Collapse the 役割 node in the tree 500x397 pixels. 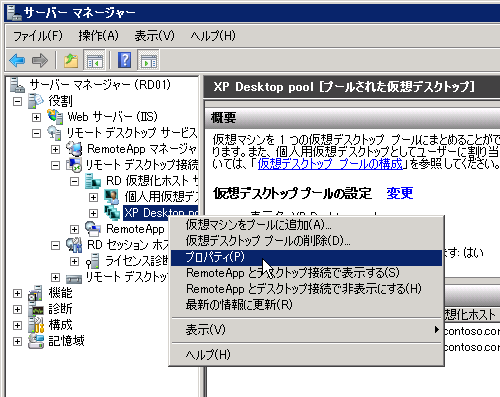(x=17, y=101)
